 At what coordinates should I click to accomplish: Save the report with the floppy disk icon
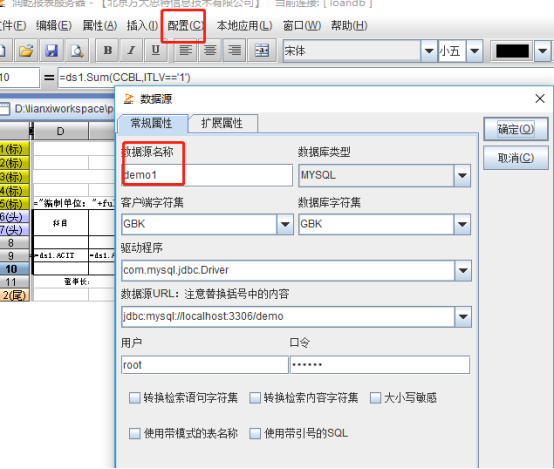[x=51, y=51]
